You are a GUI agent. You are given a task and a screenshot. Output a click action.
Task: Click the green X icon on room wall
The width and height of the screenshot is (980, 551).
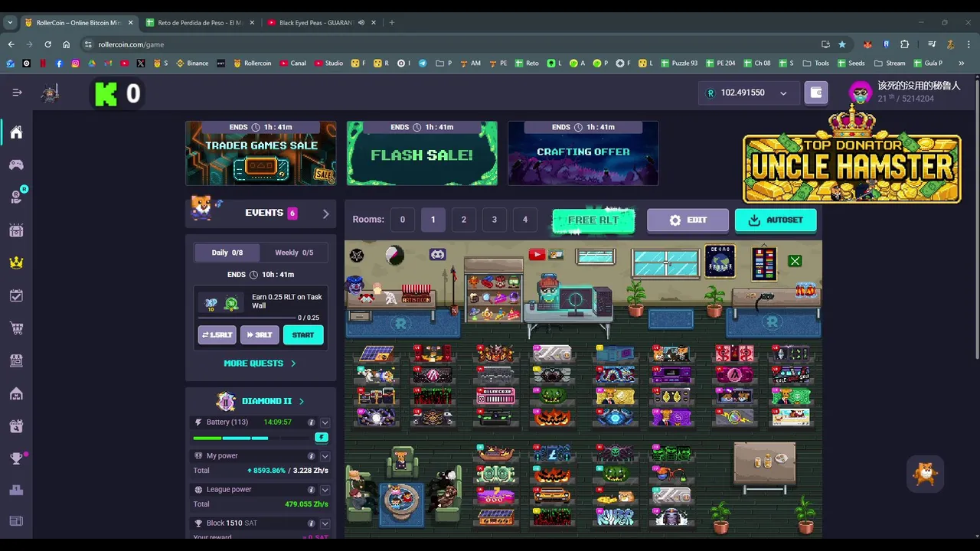795,261
